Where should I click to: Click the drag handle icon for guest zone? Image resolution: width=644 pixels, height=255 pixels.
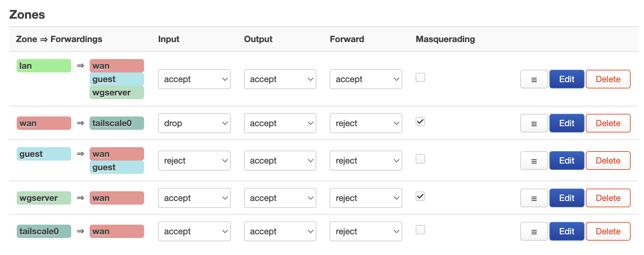pyautogui.click(x=534, y=161)
